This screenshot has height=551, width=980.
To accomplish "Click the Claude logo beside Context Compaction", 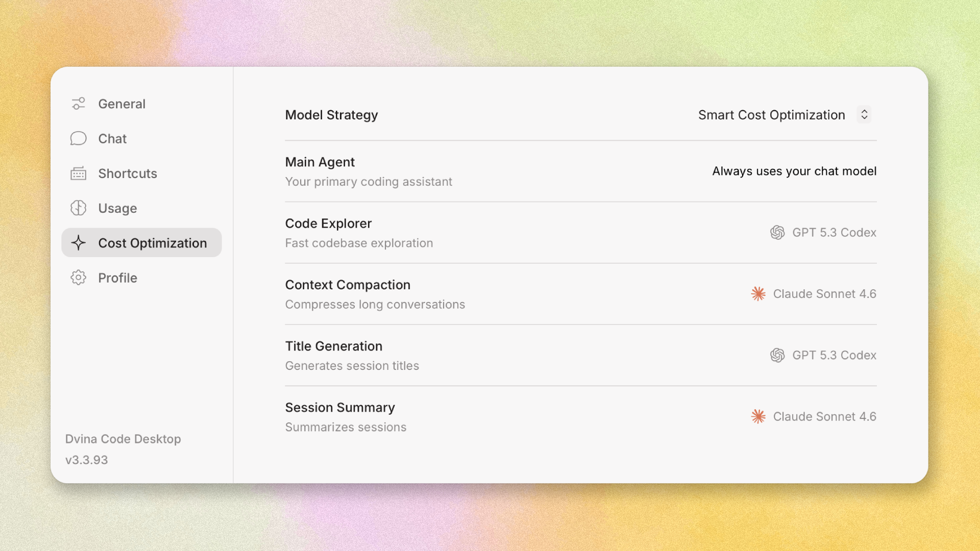I will tap(758, 294).
